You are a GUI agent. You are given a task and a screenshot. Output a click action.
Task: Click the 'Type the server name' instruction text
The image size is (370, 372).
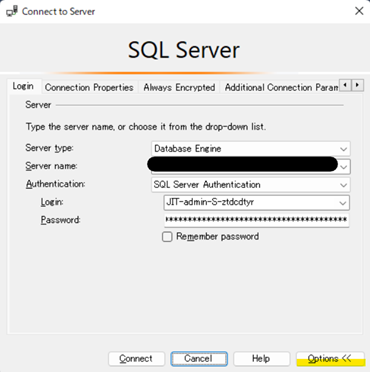pyautogui.click(x=146, y=127)
